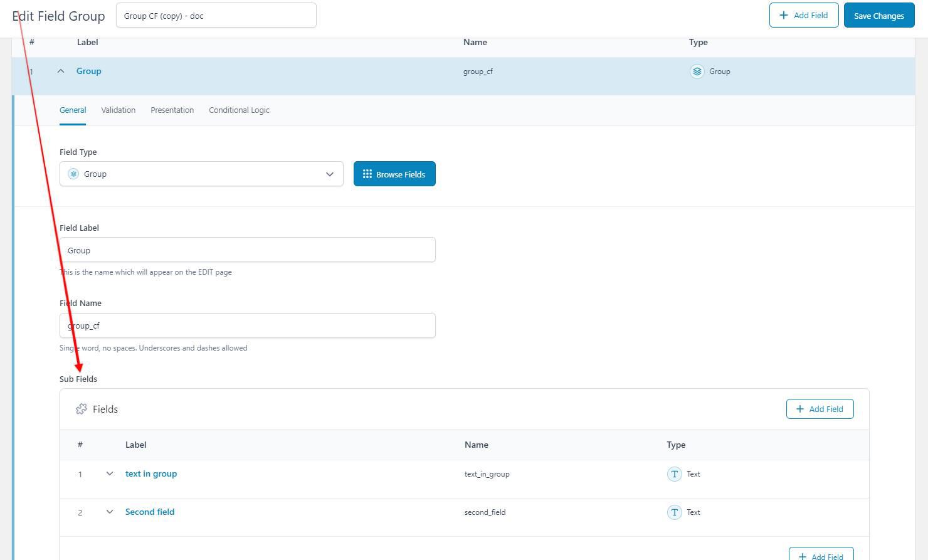Expand the Second field sub field
The image size is (928, 560).
(x=110, y=512)
